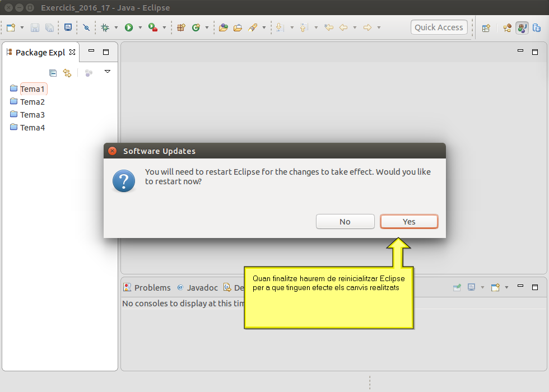Switch to the Database perspective icon
The image size is (549, 392).
[537, 28]
